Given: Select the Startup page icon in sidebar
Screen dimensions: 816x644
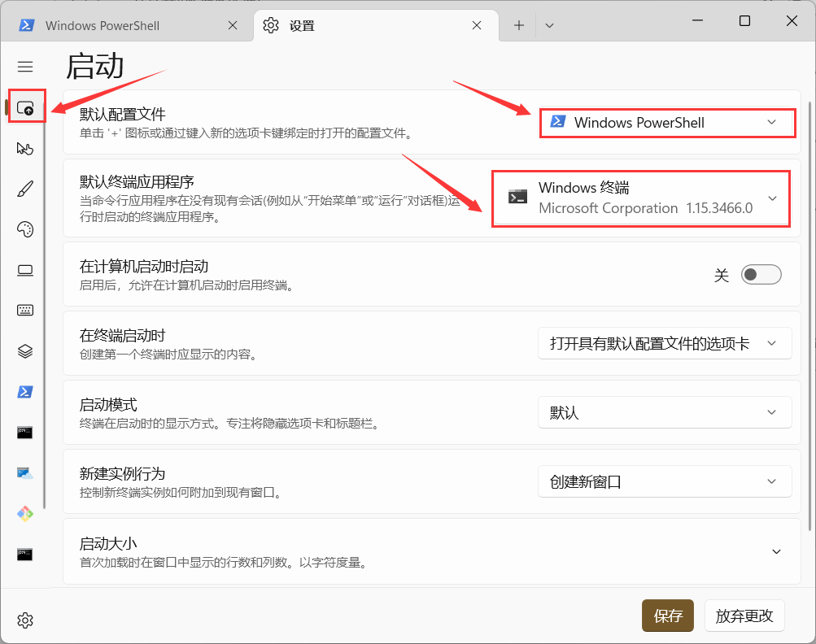Looking at the screenshot, I should 25,107.
